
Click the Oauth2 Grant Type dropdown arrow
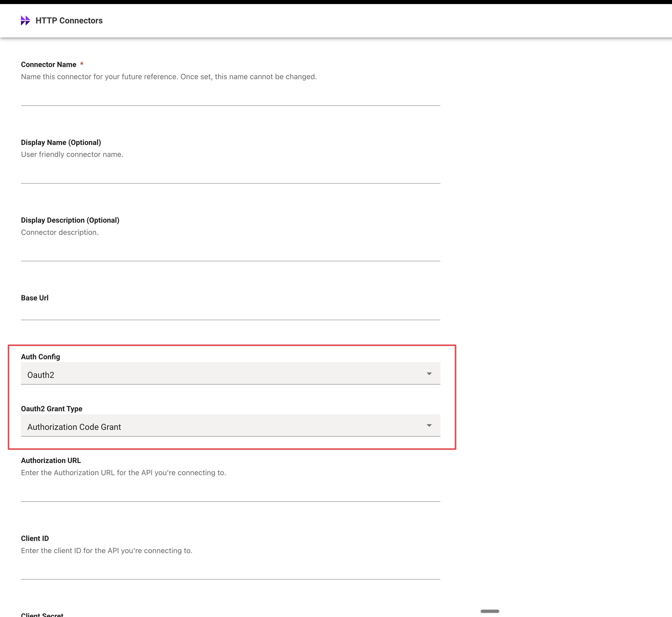(429, 425)
